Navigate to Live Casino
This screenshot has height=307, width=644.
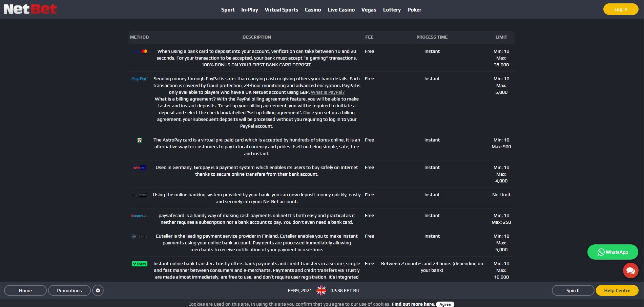click(341, 10)
